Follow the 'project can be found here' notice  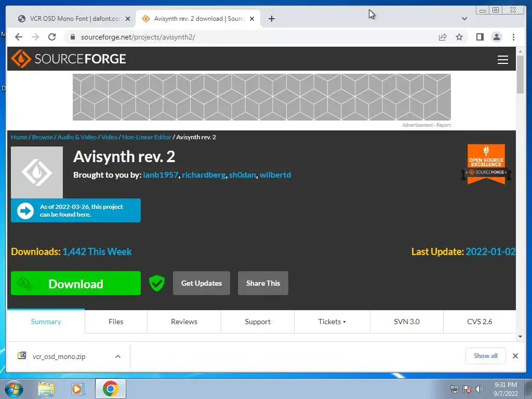76,211
